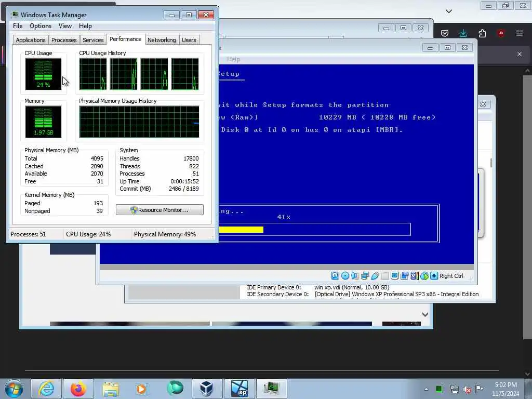
Task: Open the Task Manager File menu
Action: click(18, 26)
